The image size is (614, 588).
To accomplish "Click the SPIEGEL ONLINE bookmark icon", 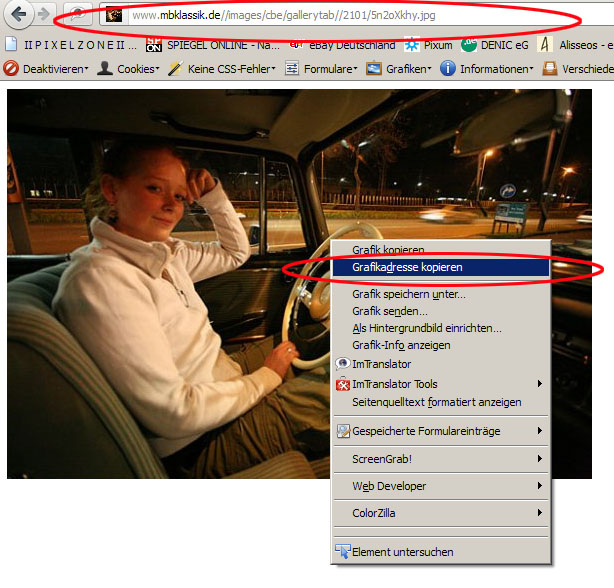I will coord(154,45).
